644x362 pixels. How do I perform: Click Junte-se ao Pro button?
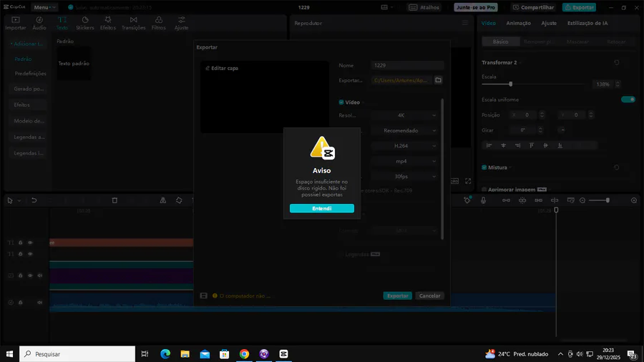pos(476,7)
